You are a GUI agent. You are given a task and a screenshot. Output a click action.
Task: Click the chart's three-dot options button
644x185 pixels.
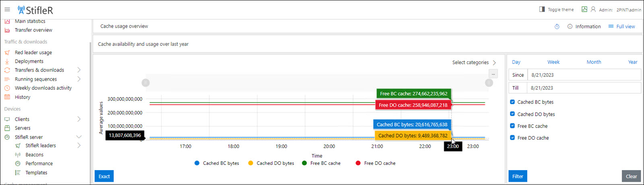[493, 74]
